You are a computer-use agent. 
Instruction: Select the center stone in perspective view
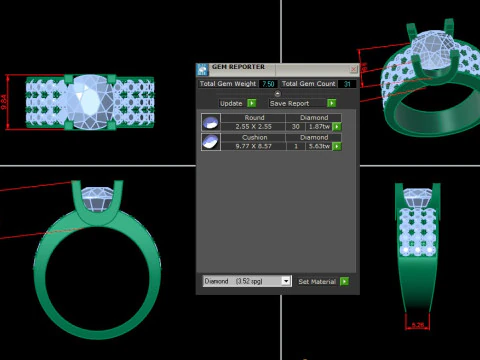432,50
